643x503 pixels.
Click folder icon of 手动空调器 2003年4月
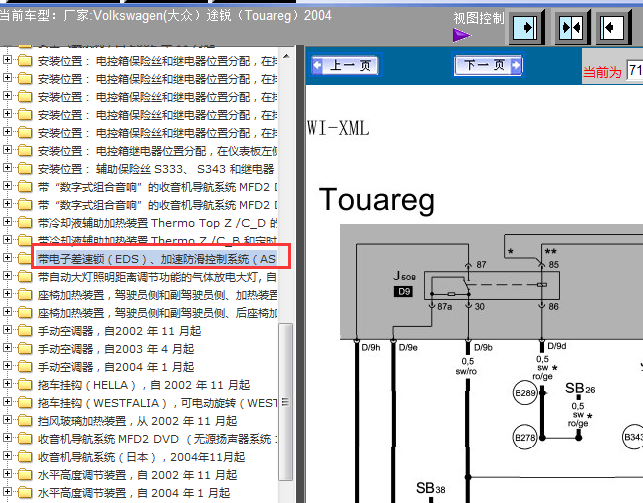point(25,348)
